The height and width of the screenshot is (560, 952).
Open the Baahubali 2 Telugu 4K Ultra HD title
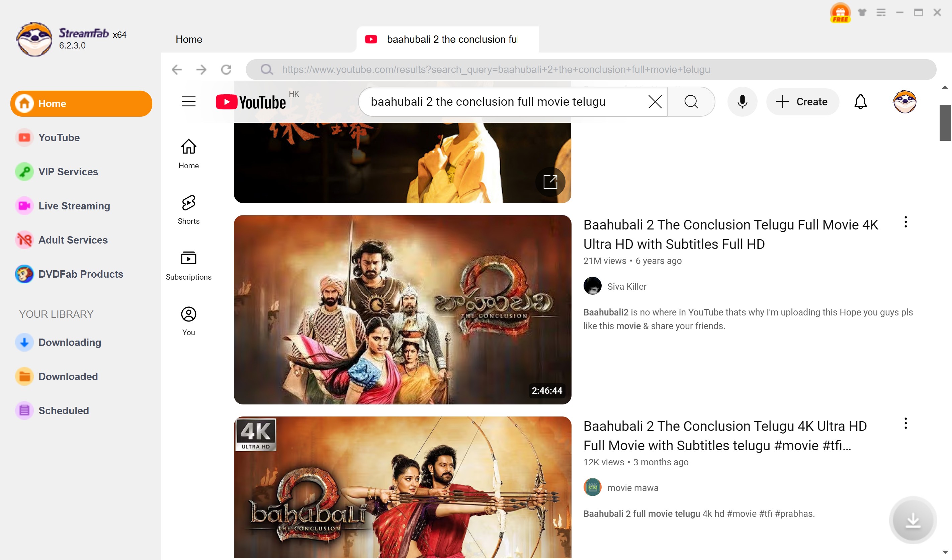point(724,435)
